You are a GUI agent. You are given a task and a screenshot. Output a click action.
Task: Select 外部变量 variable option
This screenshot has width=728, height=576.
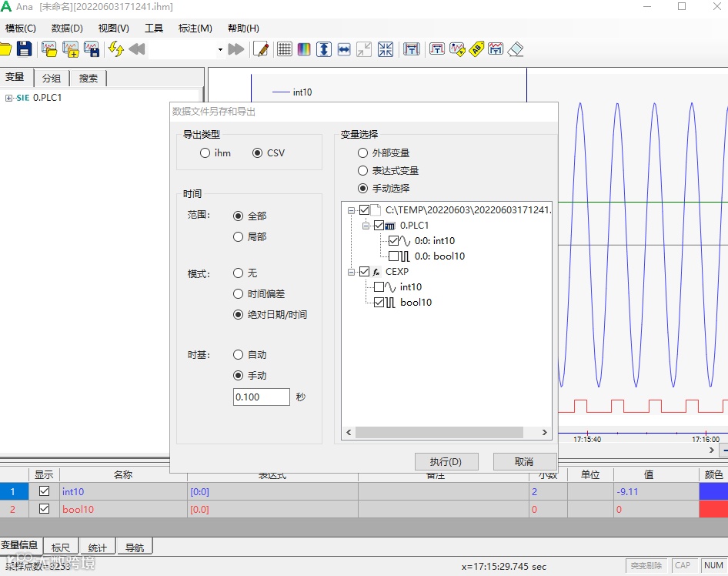(383, 152)
